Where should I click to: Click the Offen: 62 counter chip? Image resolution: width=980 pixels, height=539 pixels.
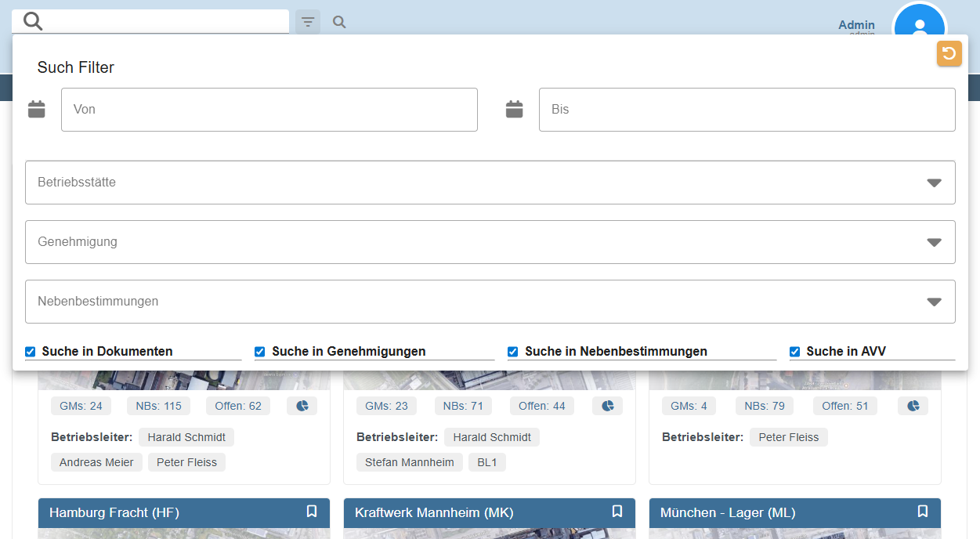point(240,405)
